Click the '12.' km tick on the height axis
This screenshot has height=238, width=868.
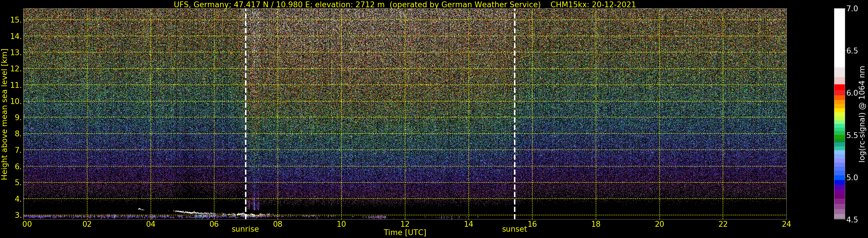coord(16,68)
